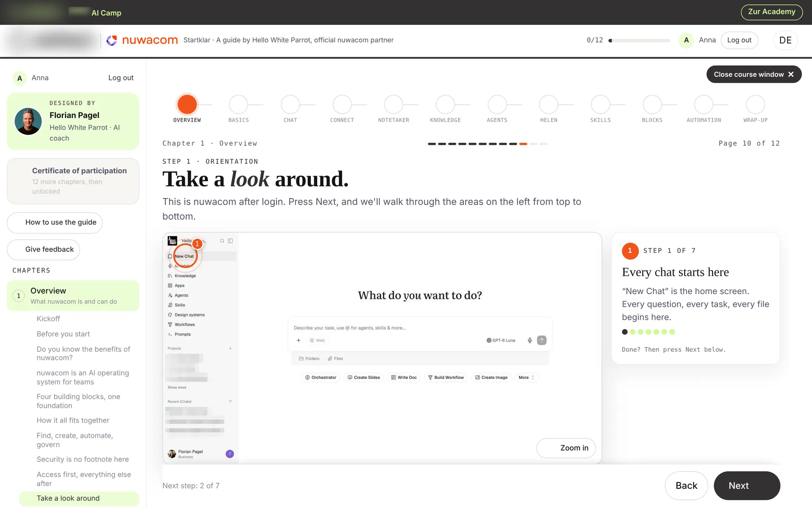
Task: Click the plus icon in chat input
Action: click(x=299, y=340)
